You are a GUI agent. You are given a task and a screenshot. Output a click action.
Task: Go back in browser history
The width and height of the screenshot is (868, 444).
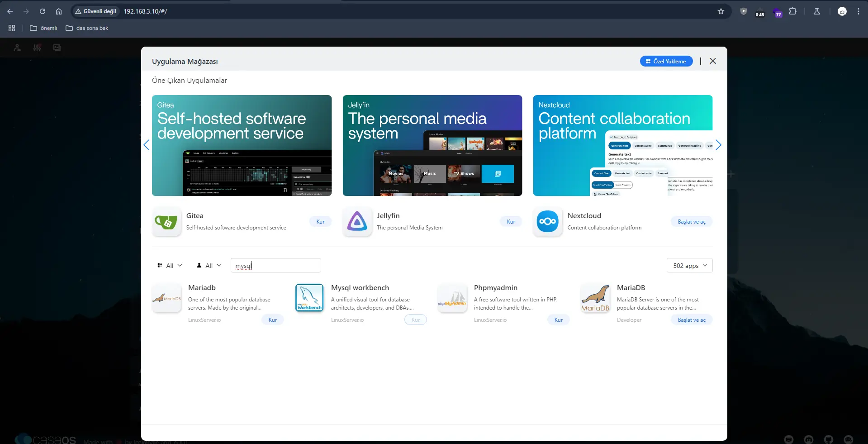click(10, 11)
